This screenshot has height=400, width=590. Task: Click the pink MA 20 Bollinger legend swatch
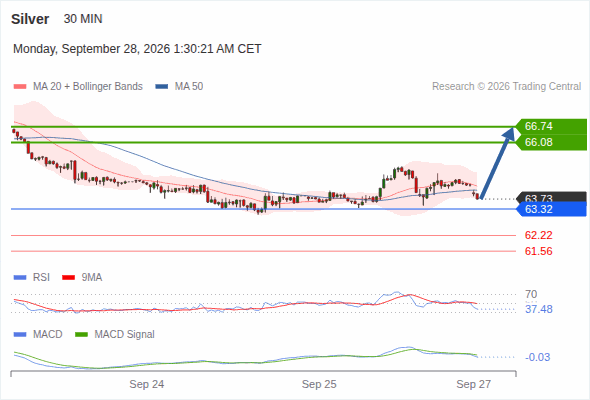coord(20,87)
